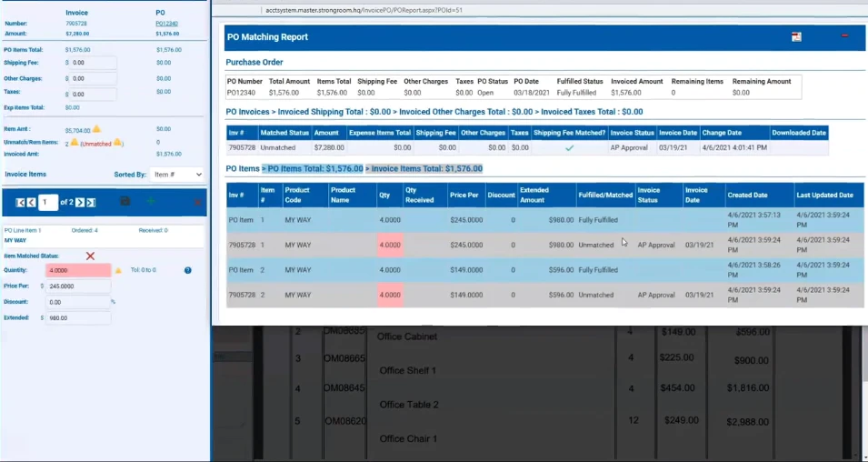Click the Last Updated Date column header
Viewport: 868px width, 462px height.
tap(829, 195)
